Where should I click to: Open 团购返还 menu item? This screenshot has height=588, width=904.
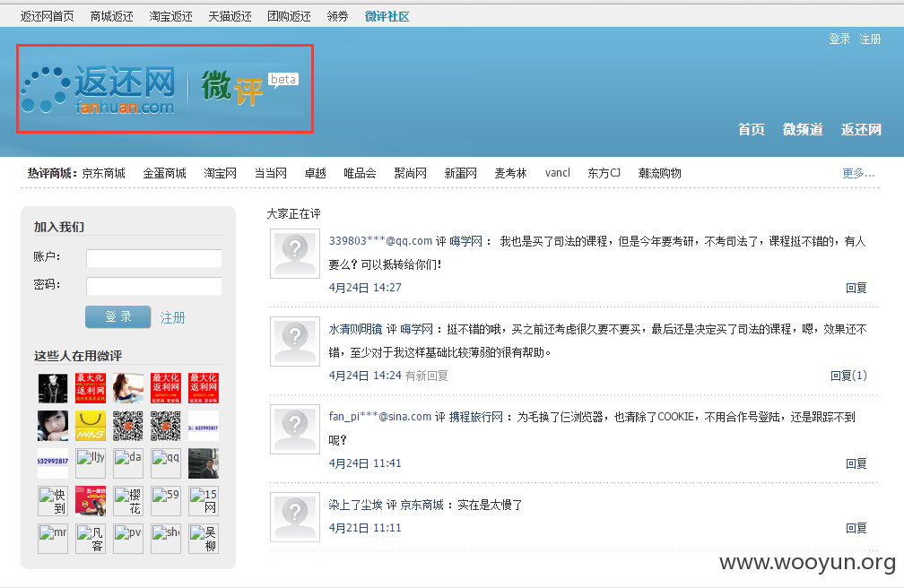(x=289, y=16)
